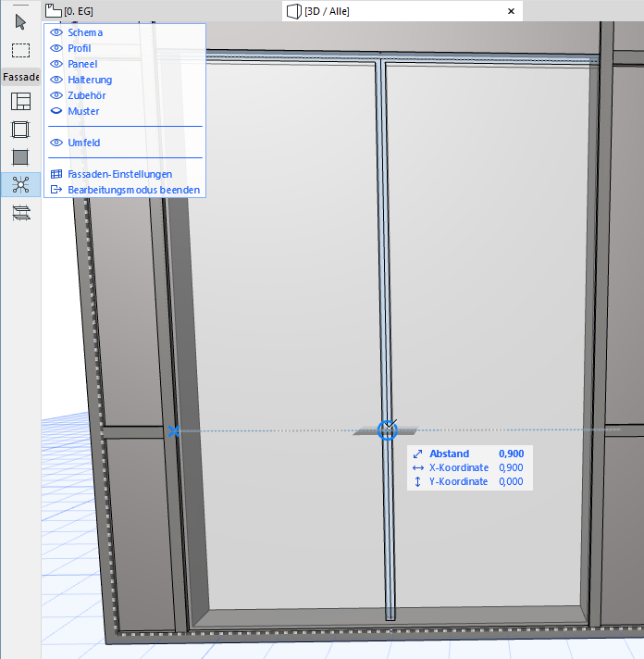644x659 pixels.
Task: Select the highlighted Junction tool
Action: (20, 185)
